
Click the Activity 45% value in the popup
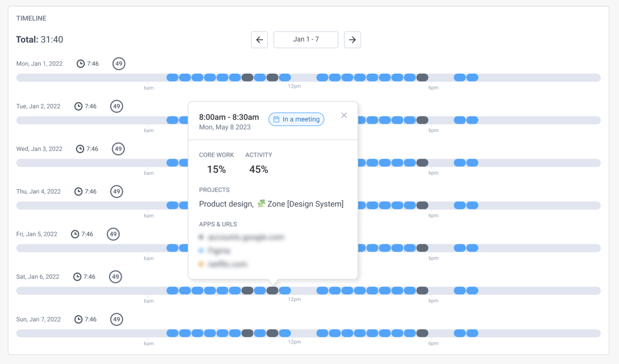pyautogui.click(x=258, y=170)
